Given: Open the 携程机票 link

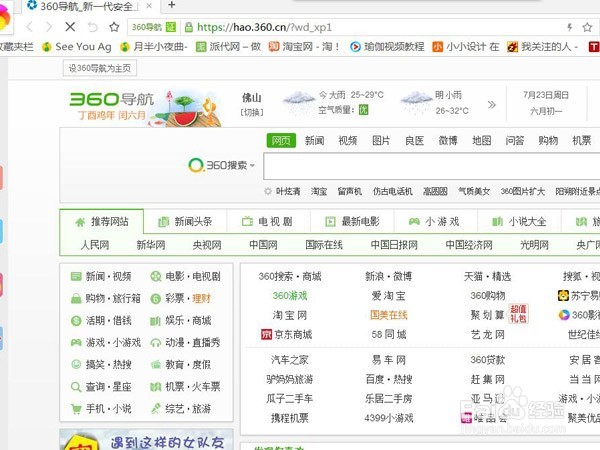Looking at the screenshot, I should pyautogui.click(x=290, y=418).
